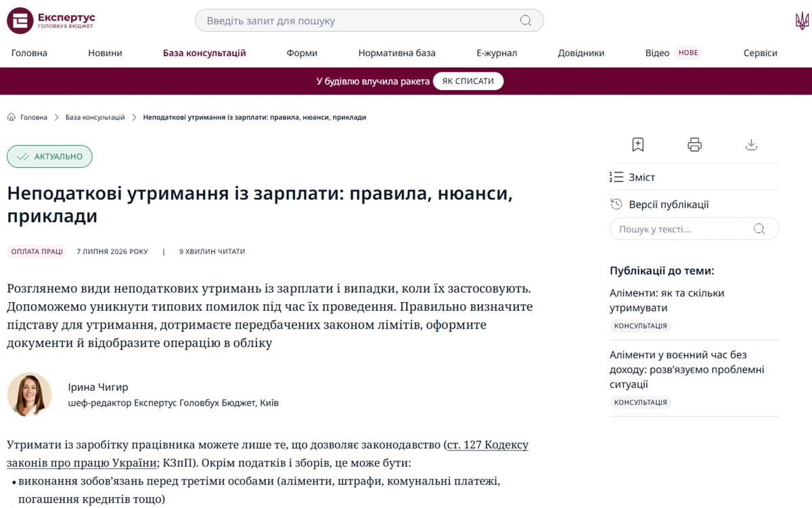Open the Відео menu item
This screenshot has height=508, width=812.
pyautogui.click(x=657, y=53)
